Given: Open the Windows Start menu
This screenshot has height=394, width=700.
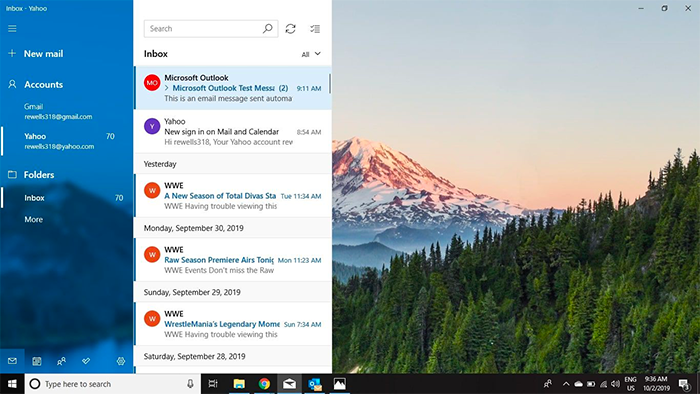Looking at the screenshot, I should tap(12, 384).
